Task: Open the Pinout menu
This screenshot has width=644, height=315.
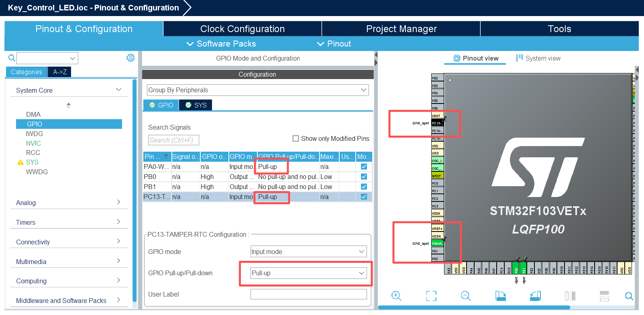Action: coord(334,44)
